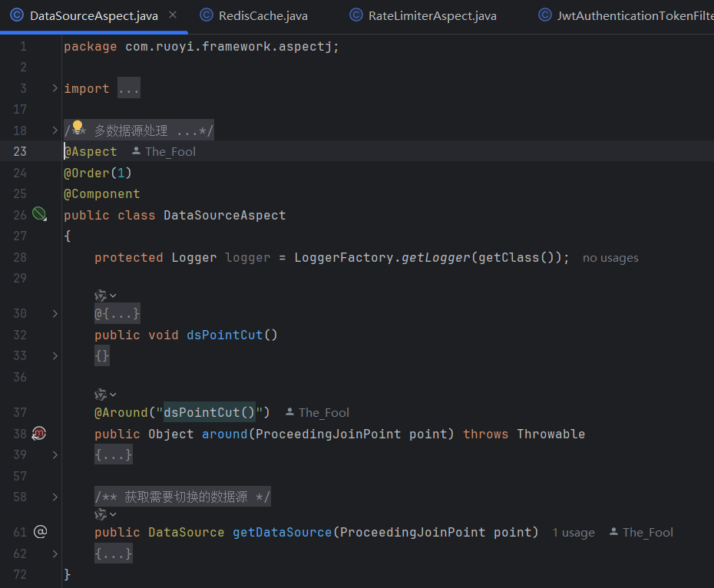
Task: Click the folded {...} placeholder on line 62
Action: pyautogui.click(x=114, y=553)
